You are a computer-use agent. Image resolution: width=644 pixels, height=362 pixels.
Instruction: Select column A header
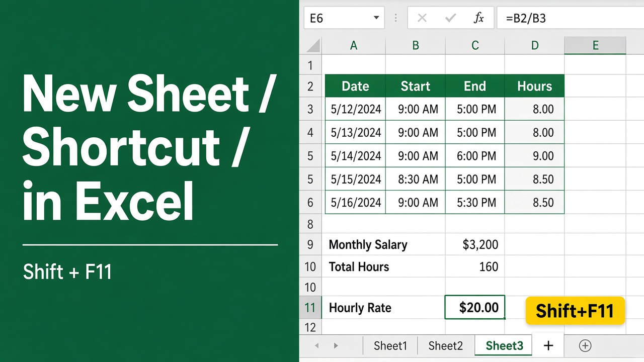354,46
